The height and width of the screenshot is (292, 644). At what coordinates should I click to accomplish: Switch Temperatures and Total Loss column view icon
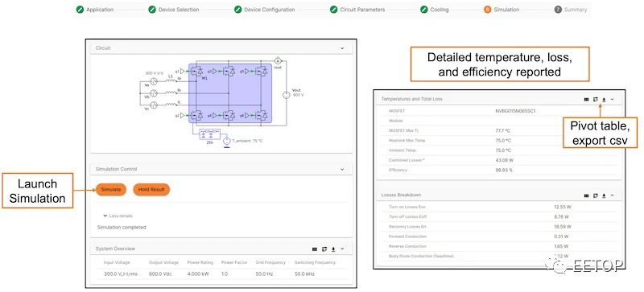pyautogui.click(x=586, y=100)
